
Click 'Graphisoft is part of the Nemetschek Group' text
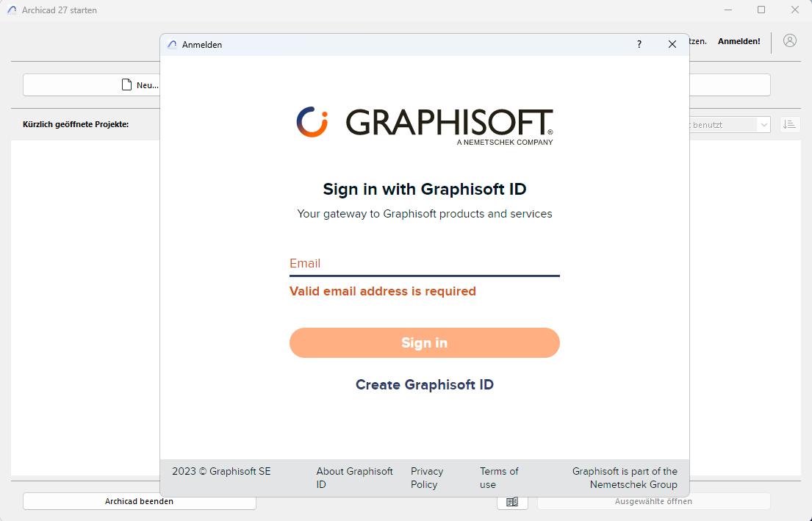click(x=625, y=478)
